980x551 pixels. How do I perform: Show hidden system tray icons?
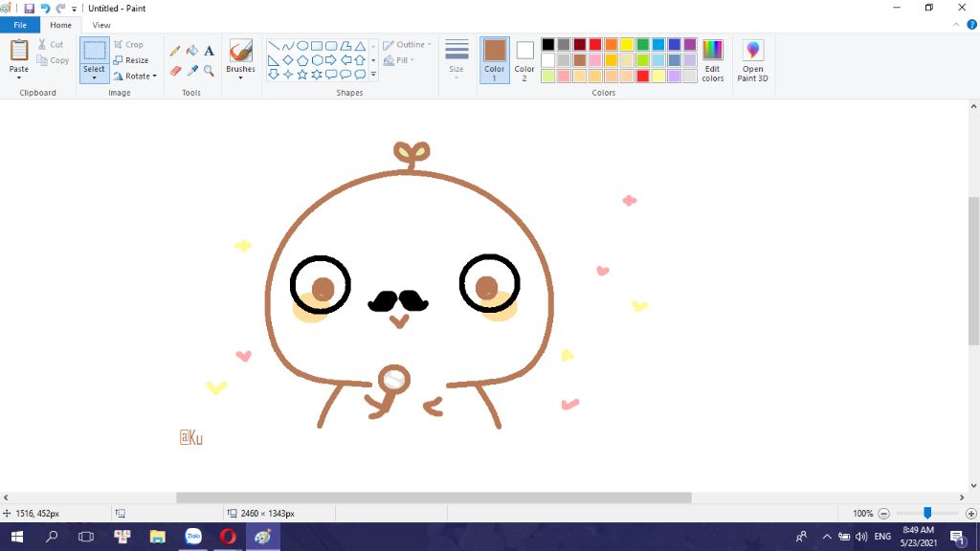tap(827, 537)
